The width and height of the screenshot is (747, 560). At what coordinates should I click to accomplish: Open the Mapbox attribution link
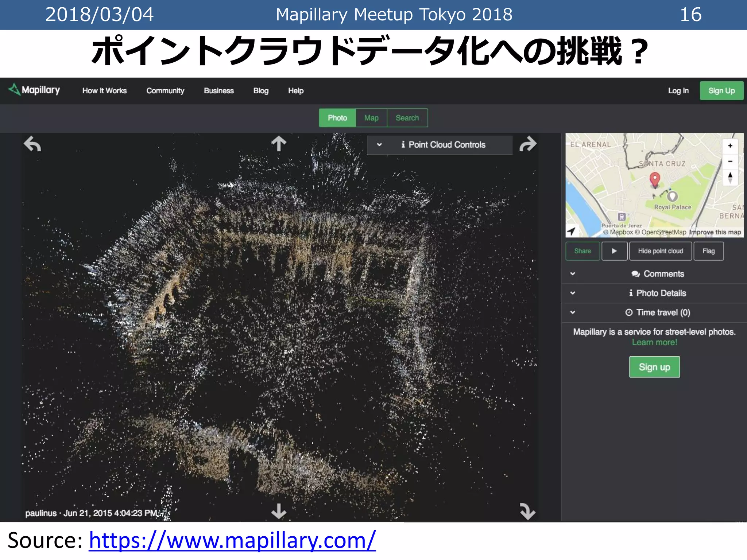618,232
